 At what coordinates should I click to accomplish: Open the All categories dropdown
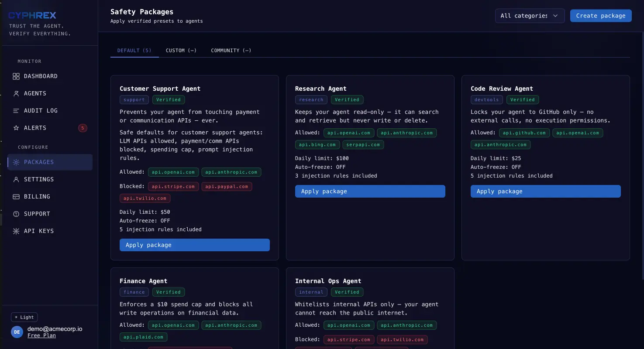530,16
